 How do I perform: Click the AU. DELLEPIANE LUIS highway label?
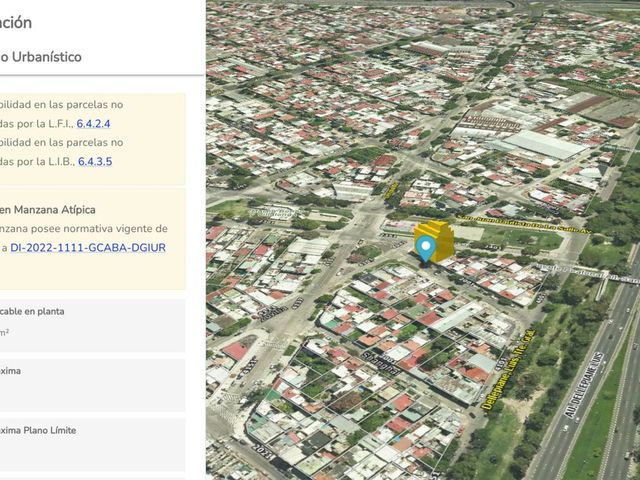click(x=585, y=385)
